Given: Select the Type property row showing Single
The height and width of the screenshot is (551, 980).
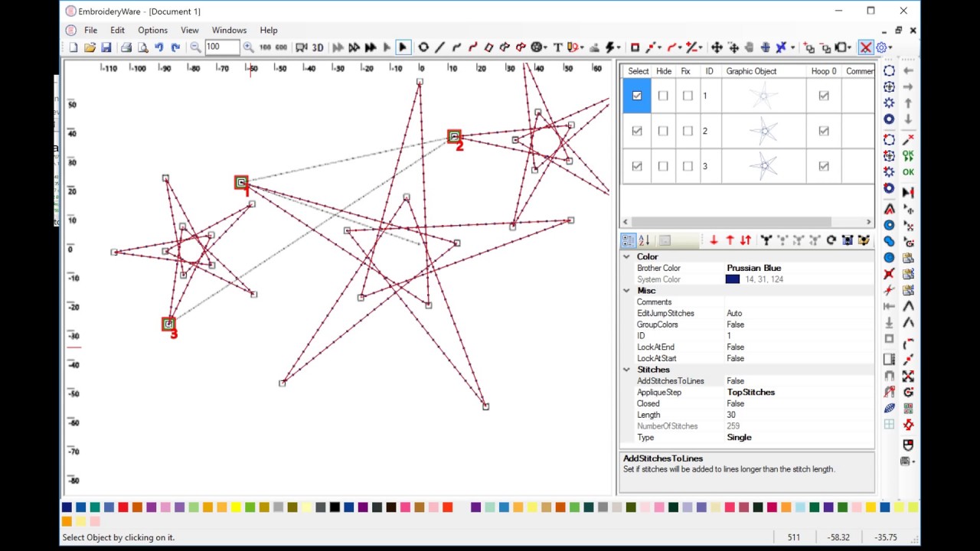Looking at the screenshot, I should pyautogui.click(x=747, y=437).
